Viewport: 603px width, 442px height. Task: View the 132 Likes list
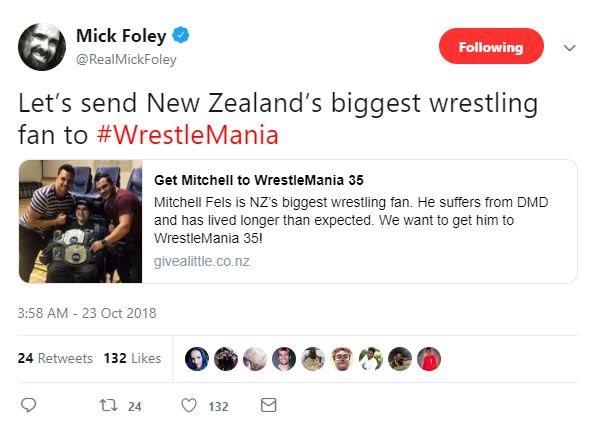[133, 358]
